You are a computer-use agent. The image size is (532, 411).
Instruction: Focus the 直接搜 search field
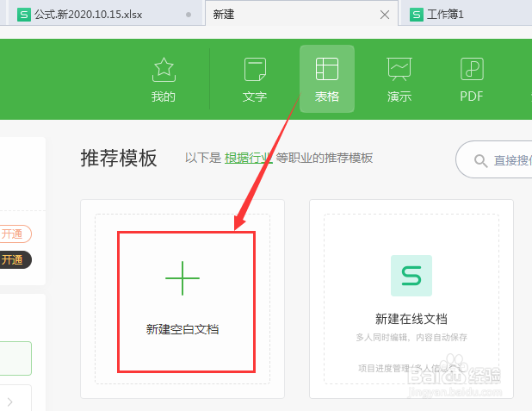[x=494, y=159]
